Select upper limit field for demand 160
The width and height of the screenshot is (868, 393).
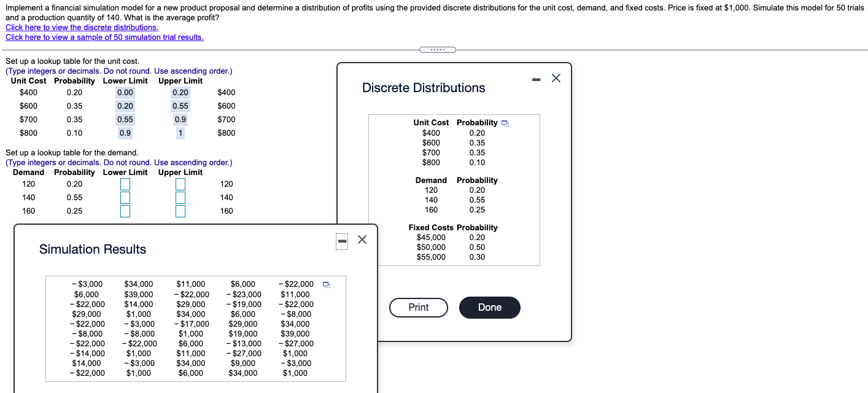click(x=180, y=211)
